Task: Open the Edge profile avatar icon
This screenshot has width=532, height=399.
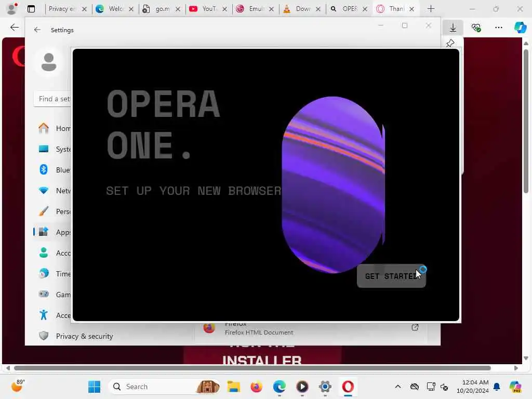Action: 12,9
